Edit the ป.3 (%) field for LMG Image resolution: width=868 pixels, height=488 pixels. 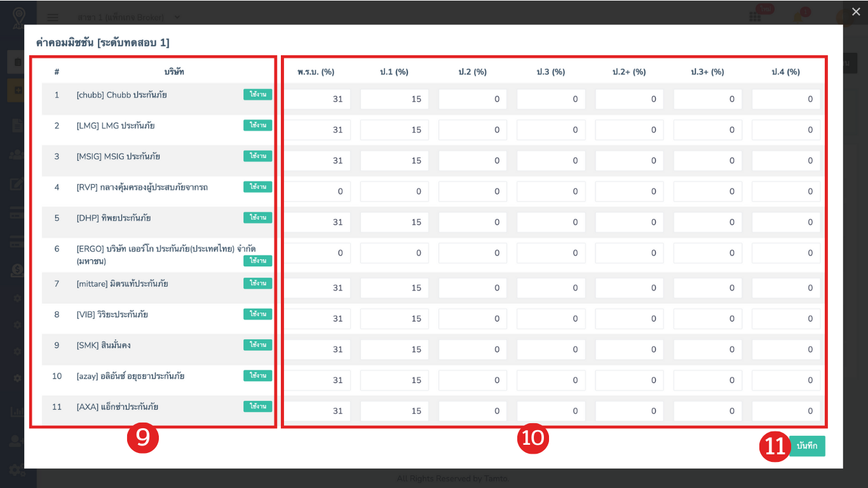551,130
